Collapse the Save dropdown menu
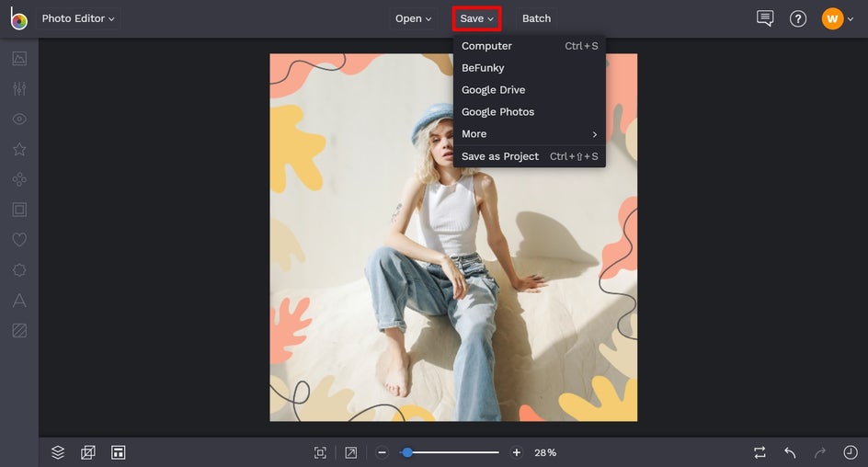 click(476, 18)
